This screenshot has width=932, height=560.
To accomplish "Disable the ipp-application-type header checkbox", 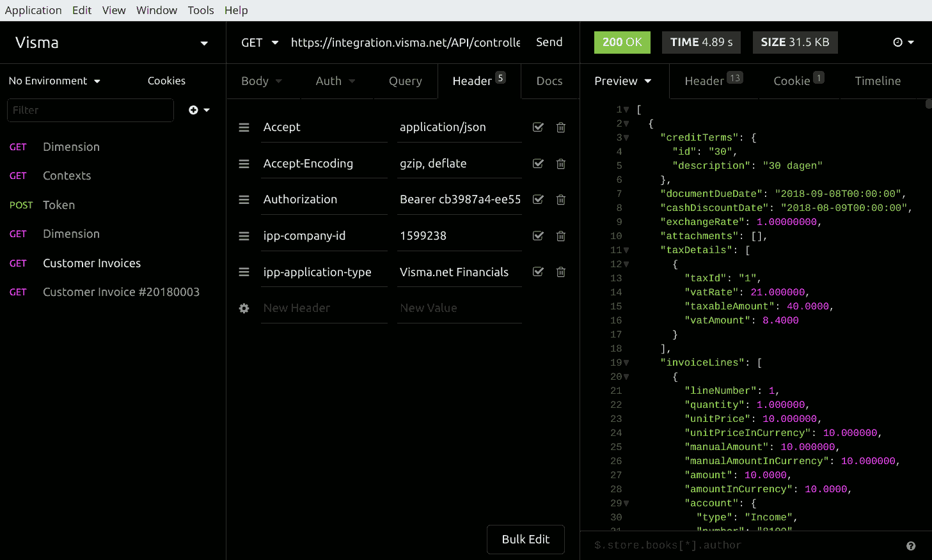I will click(538, 272).
